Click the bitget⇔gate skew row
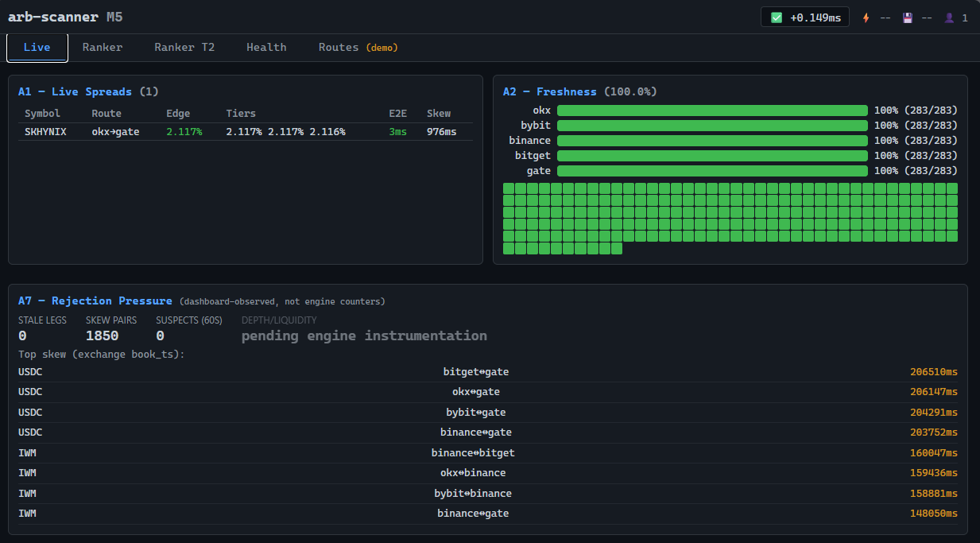Image resolution: width=980 pixels, height=543 pixels. (x=488, y=372)
